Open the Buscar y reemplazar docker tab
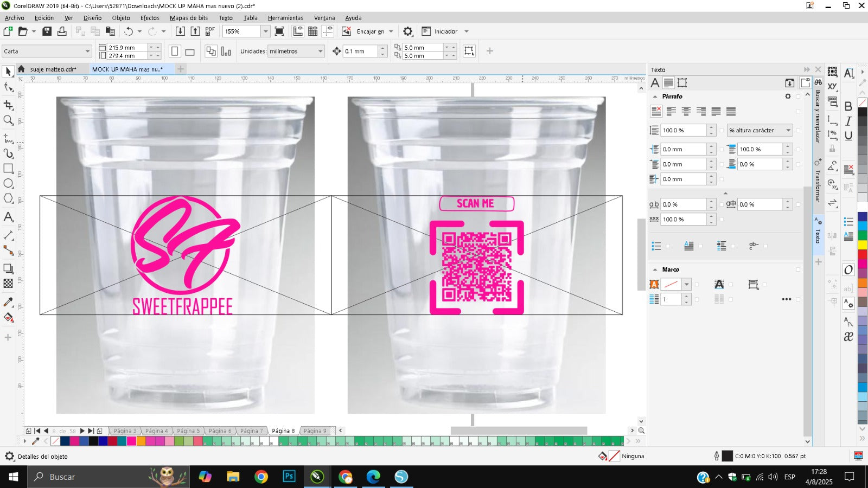 pos(818,111)
